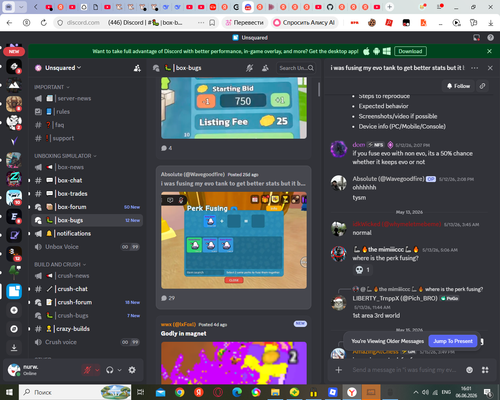Viewport: 500px width, 400px height.
Task: Reload the page in browser toolbar
Action: [x=44, y=23]
